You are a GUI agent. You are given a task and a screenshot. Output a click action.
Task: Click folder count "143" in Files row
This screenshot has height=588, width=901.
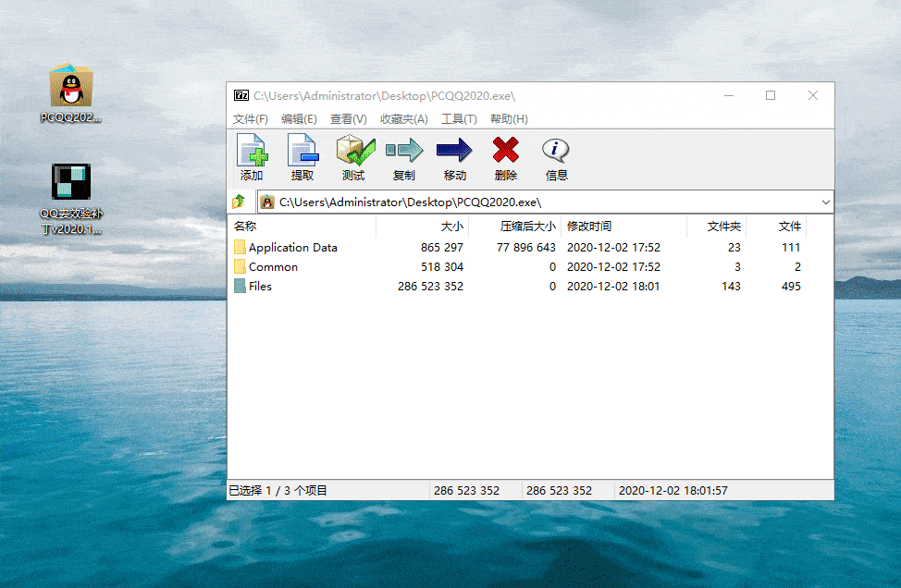click(731, 286)
